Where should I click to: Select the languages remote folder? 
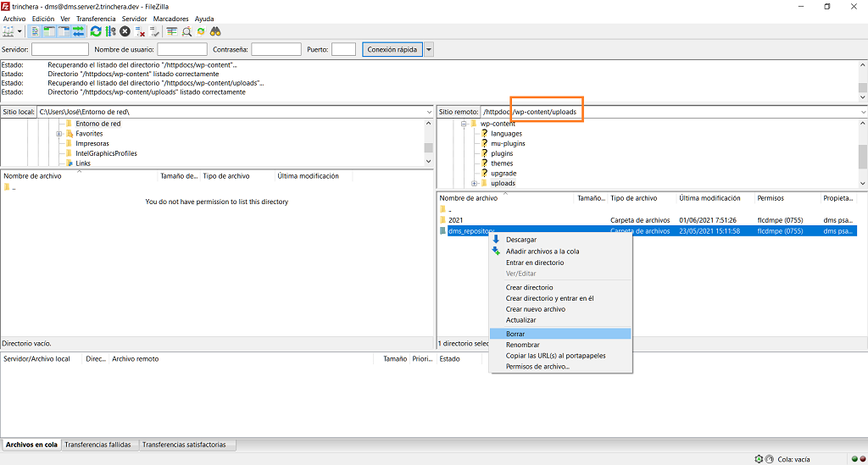pyautogui.click(x=506, y=134)
